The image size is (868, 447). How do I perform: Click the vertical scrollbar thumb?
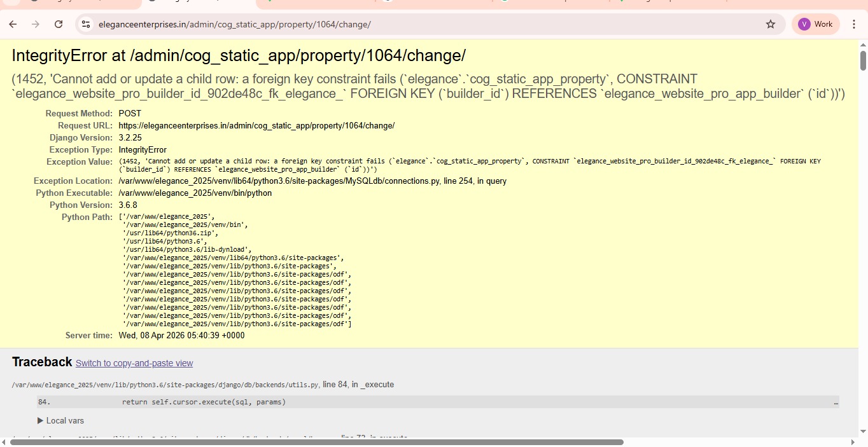863,61
